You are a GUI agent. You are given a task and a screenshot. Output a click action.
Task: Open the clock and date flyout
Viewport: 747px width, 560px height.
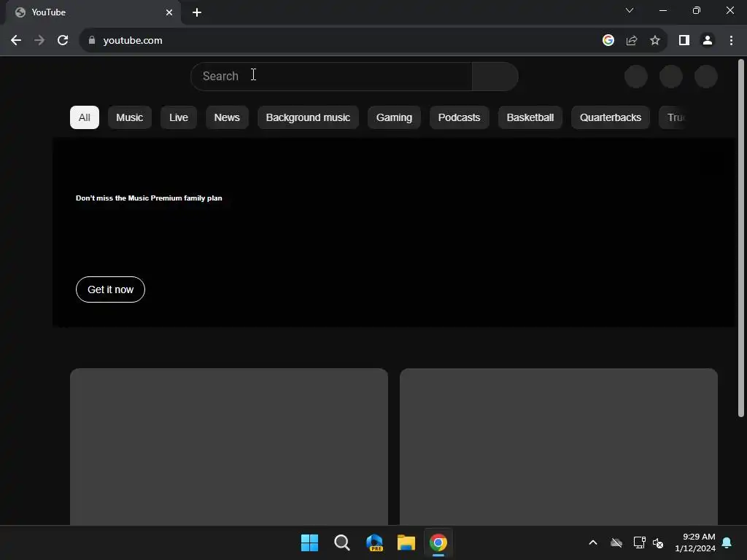coord(695,542)
